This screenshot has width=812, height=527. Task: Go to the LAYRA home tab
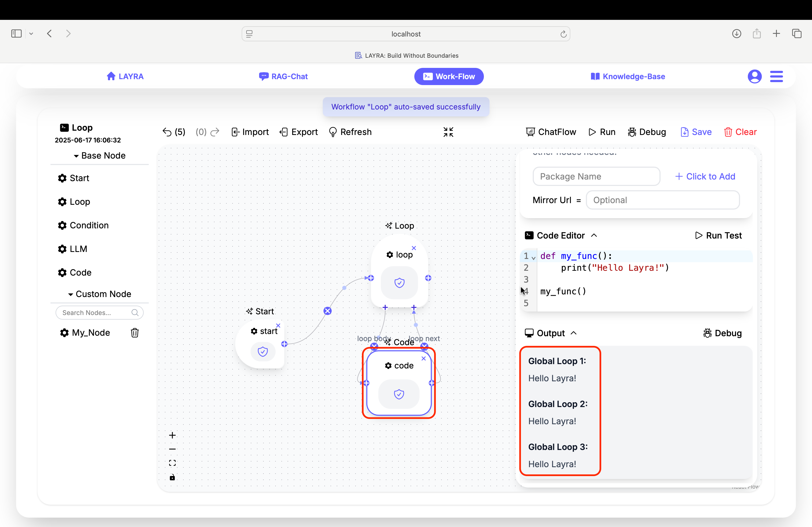click(x=125, y=76)
